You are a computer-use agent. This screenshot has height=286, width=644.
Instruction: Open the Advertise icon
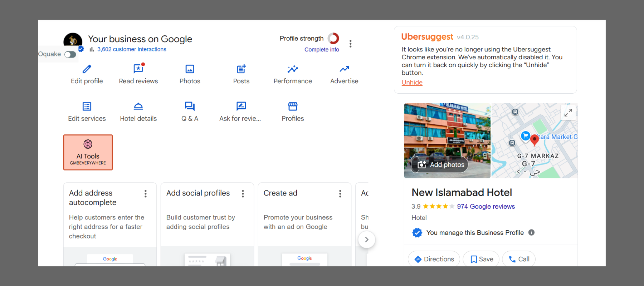(344, 69)
